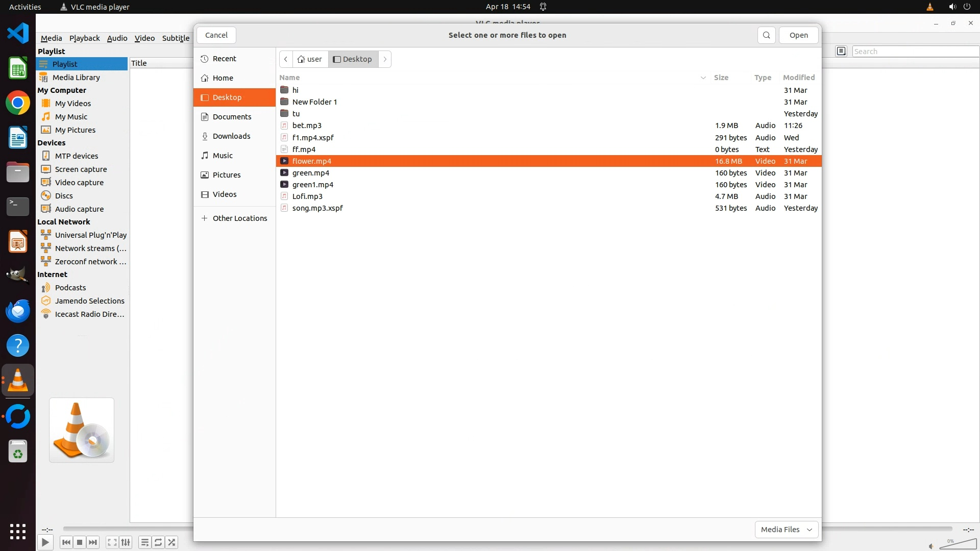
Task: Open the Media Files filter dropdown
Action: pyautogui.click(x=786, y=530)
